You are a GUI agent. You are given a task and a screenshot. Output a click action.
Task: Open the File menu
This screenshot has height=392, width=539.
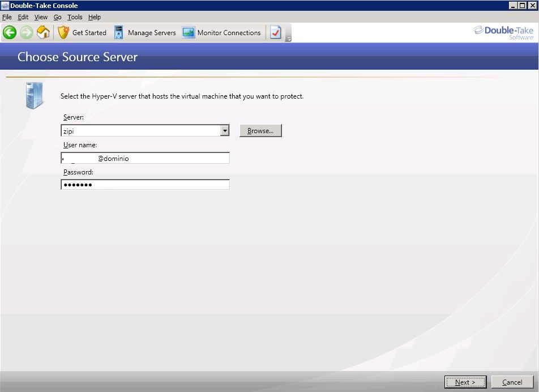(7, 17)
